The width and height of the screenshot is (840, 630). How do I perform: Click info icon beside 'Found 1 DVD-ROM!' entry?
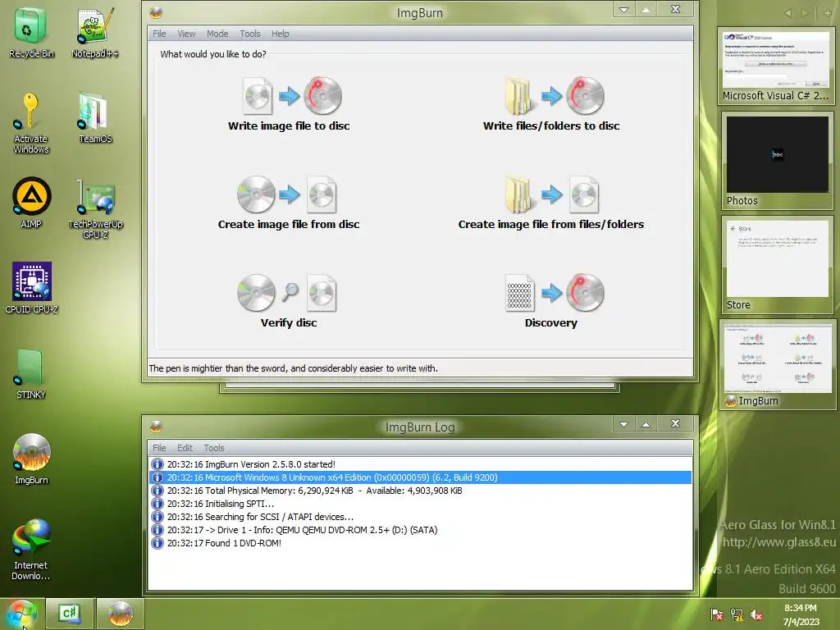click(157, 543)
